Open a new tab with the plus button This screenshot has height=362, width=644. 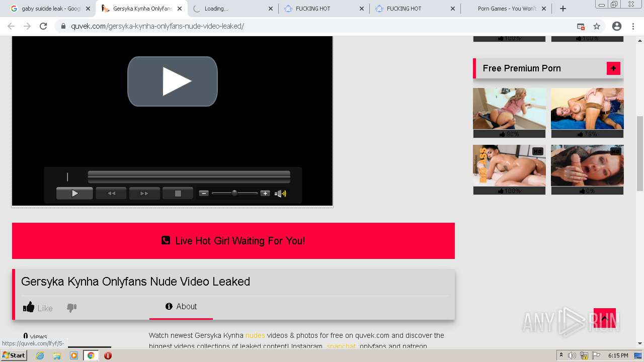[563, 9]
